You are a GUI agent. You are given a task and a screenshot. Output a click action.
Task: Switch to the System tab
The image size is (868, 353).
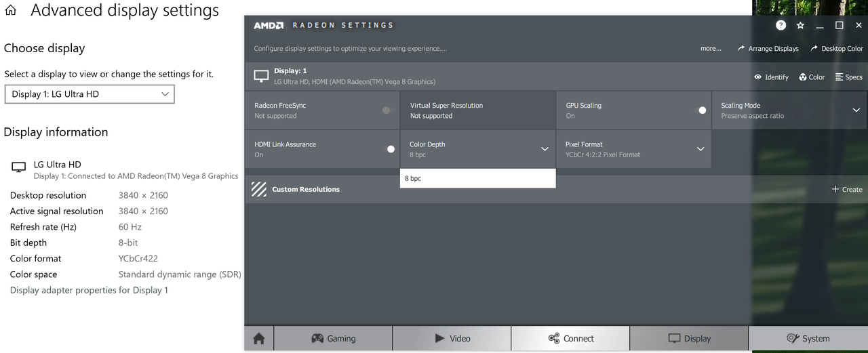point(808,338)
